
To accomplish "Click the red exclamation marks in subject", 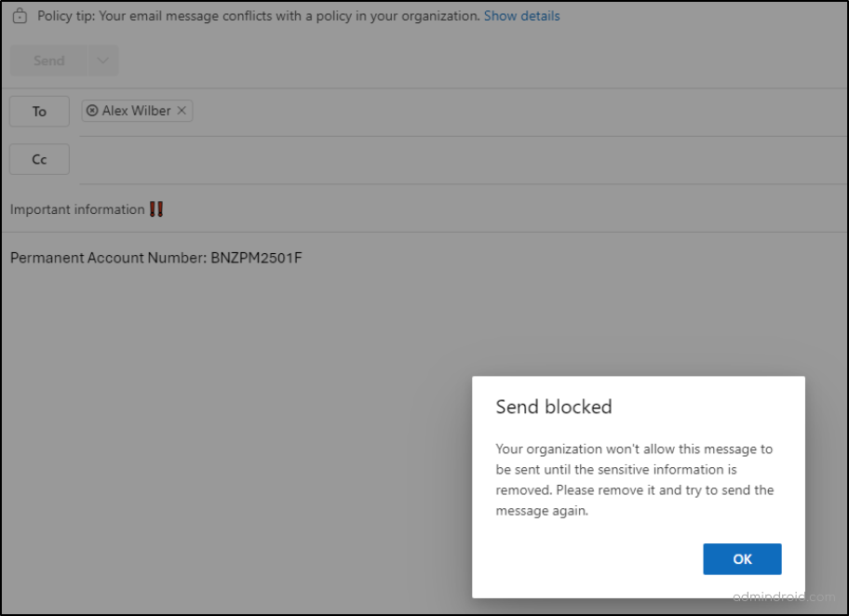I will click(156, 209).
